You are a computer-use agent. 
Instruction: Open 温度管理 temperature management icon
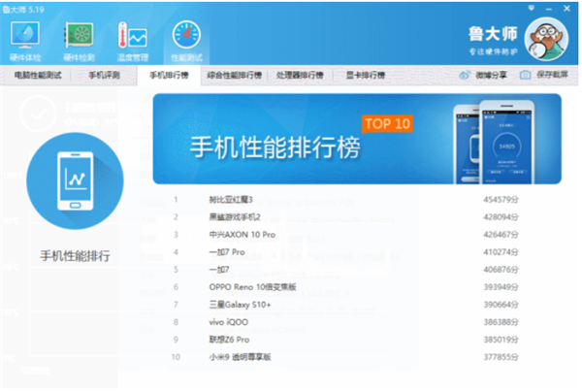click(x=133, y=41)
